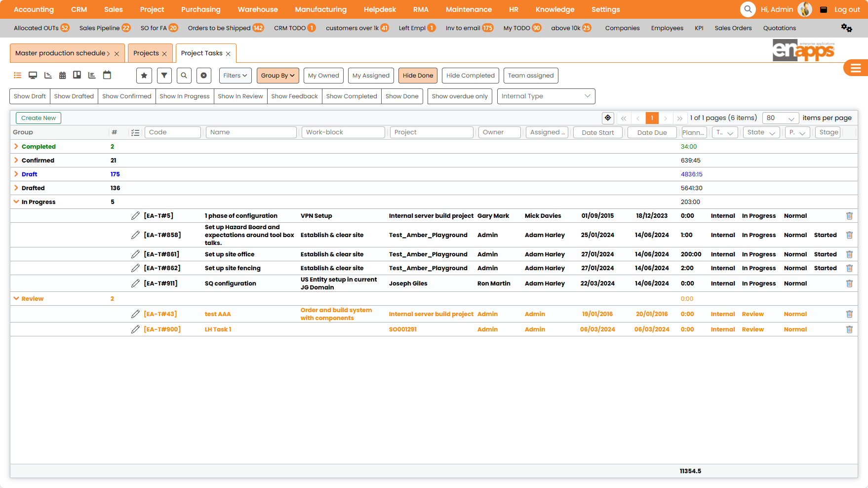Click the clear filters circle-x button
The height and width of the screenshot is (488, 868).
pyautogui.click(x=204, y=76)
